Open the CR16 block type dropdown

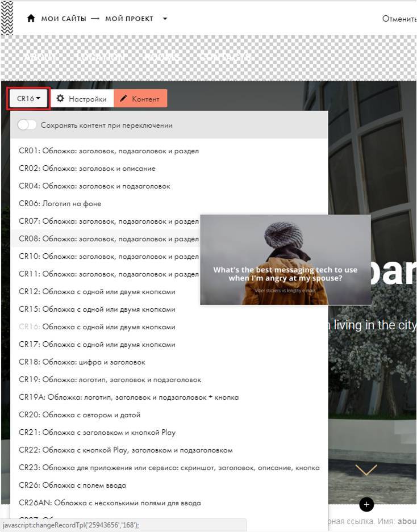click(x=28, y=99)
